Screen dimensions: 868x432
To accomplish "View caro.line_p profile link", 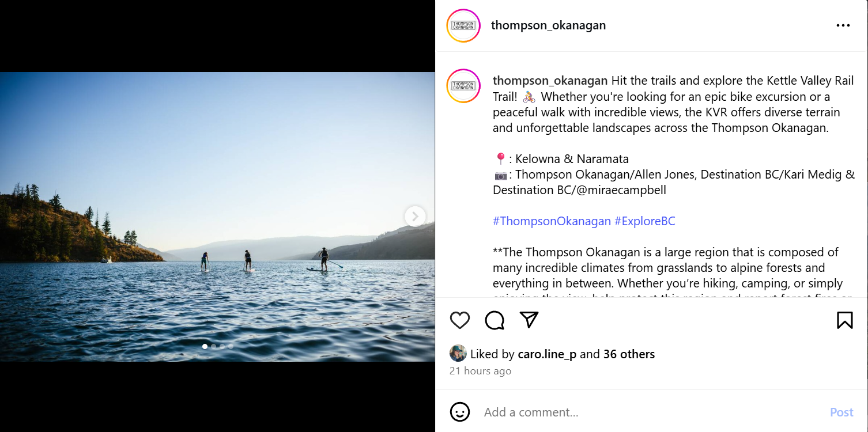I will 547,354.
